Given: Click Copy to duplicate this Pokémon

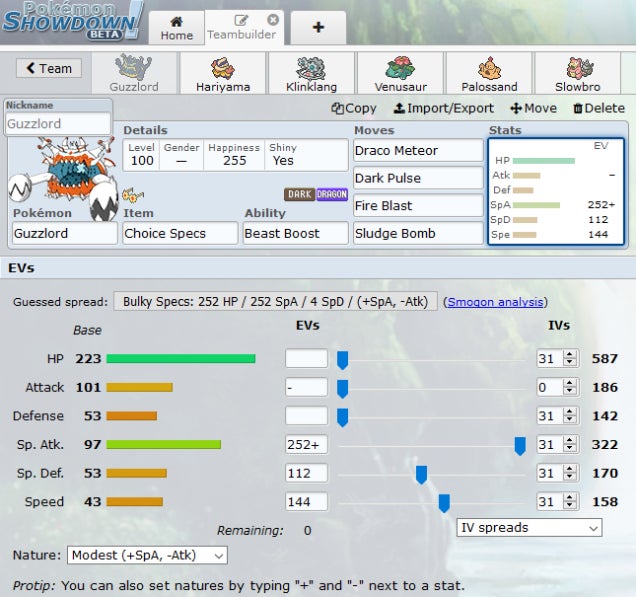Looking at the screenshot, I should click(x=354, y=108).
